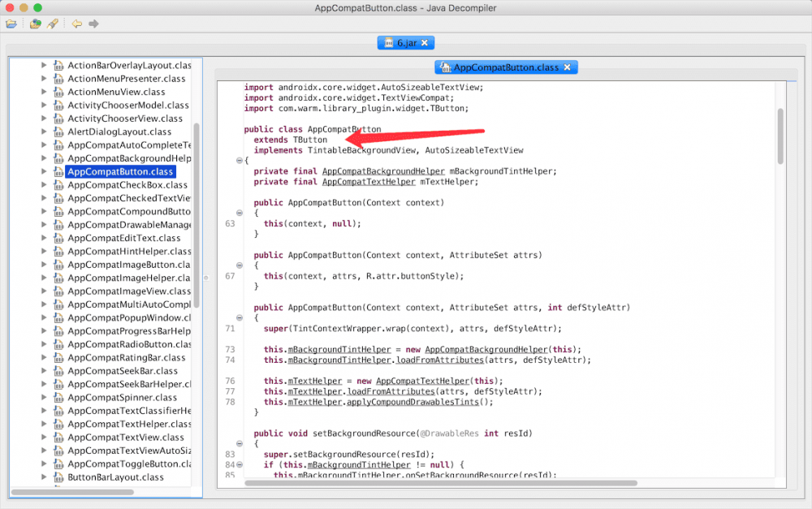Click the "extends TButton" code text
The height and width of the screenshot is (509, 812).
pyautogui.click(x=290, y=140)
